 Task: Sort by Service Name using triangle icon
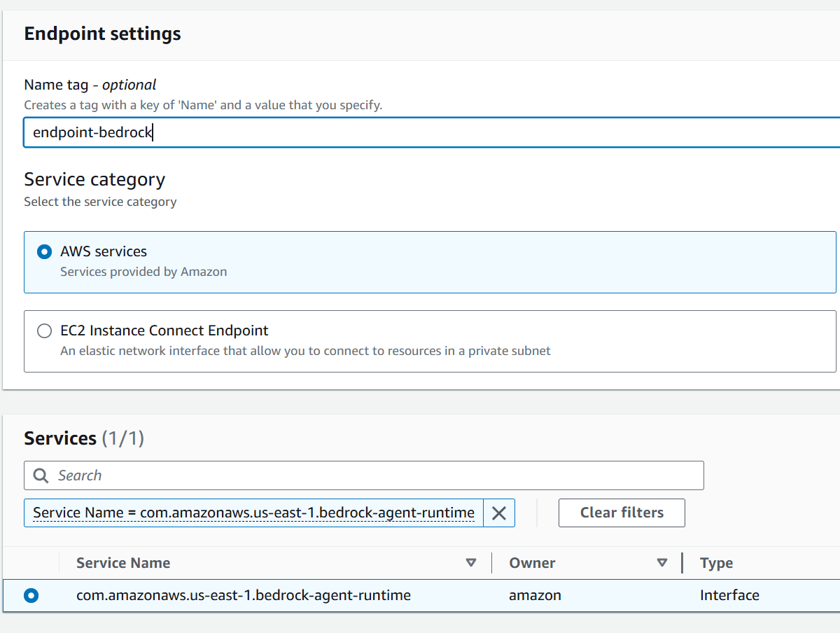tap(471, 563)
